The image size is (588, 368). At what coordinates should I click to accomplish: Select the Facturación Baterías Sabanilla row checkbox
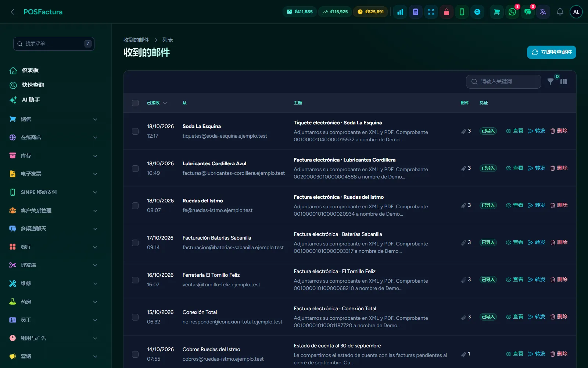[x=135, y=243]
